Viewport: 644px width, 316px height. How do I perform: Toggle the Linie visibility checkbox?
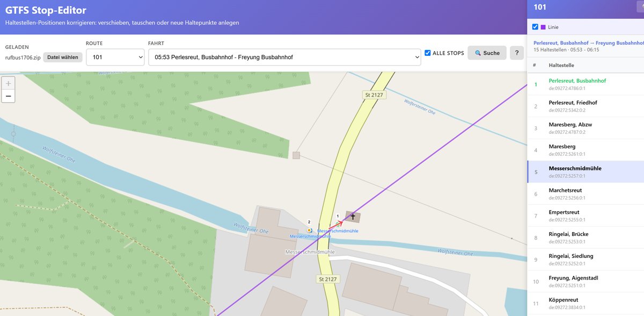tap(535, 27)
